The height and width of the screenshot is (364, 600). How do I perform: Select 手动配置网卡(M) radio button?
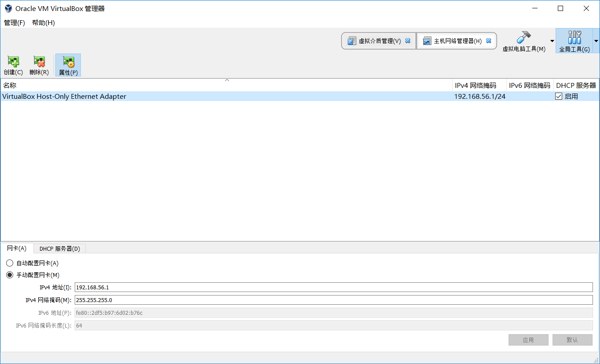10,275
